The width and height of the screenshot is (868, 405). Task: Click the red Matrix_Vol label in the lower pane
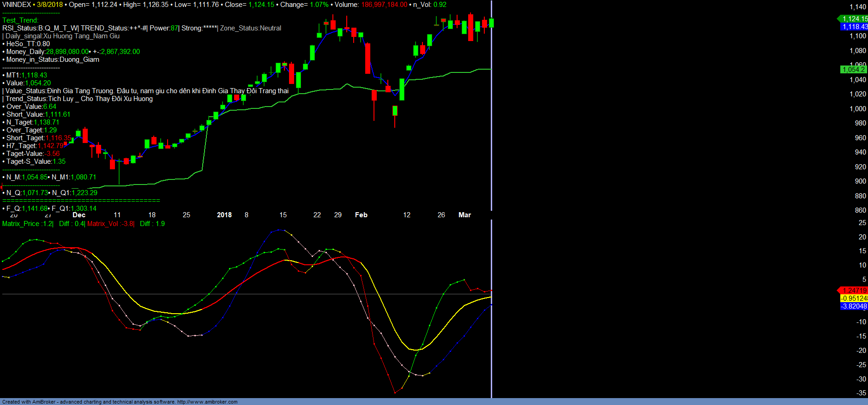[110, 224]
